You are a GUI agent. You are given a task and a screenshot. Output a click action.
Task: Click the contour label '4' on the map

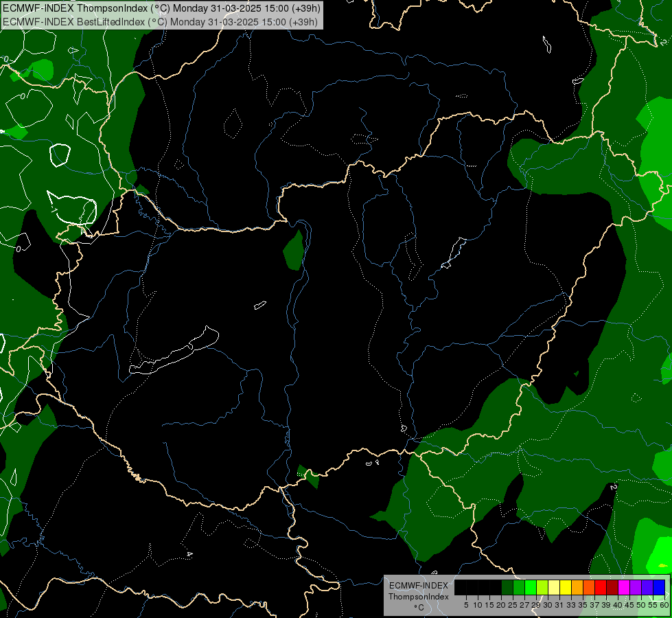(x=189, y=554)
